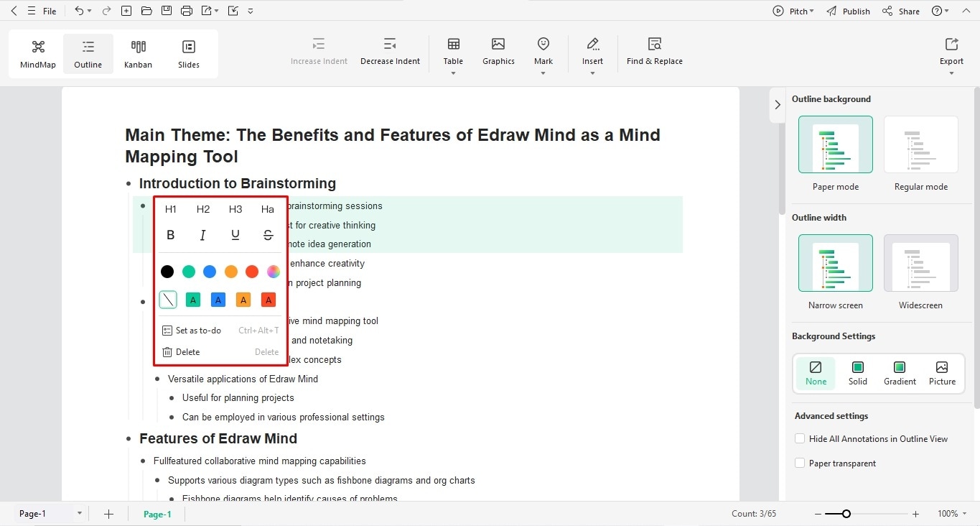Click Decrease Indent
Viewport: 980px width, 526px height.
coord(390,52)
